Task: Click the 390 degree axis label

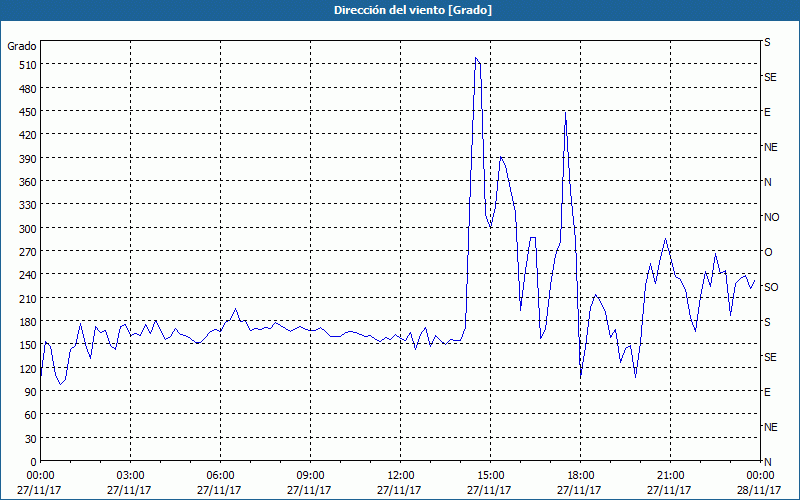Action: 28,159
